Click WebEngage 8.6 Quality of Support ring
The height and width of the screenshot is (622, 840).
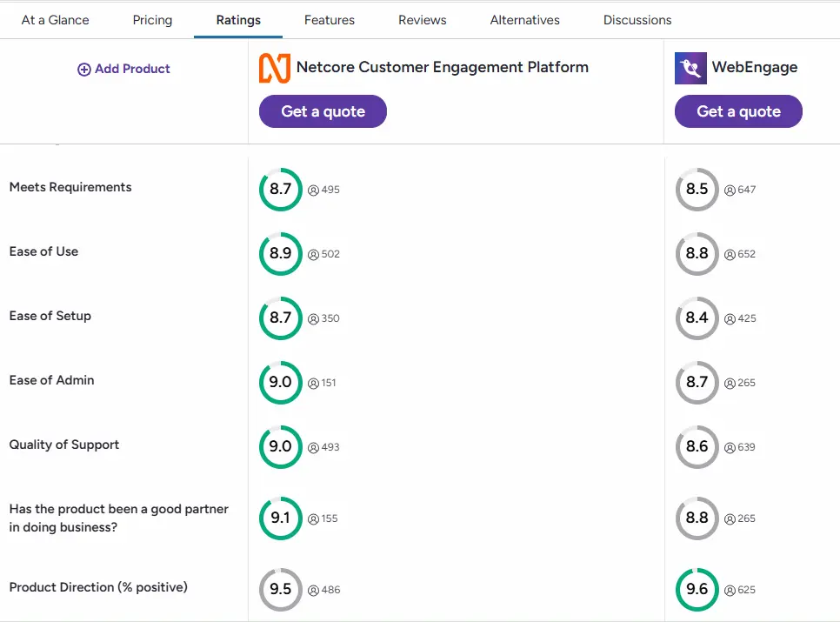(x=697, y=446)
